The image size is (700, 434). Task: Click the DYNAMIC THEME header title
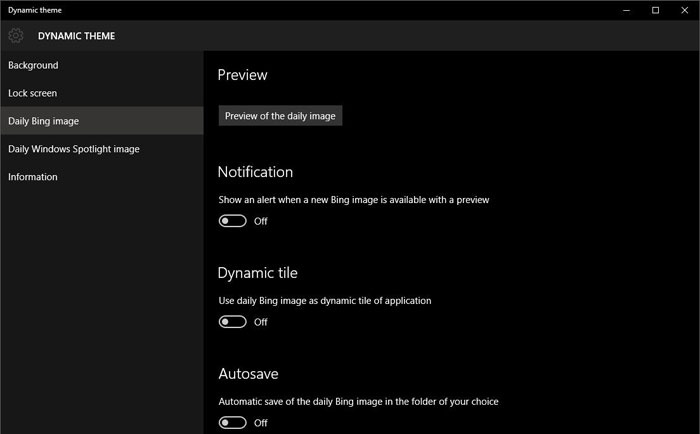(76, 37)
